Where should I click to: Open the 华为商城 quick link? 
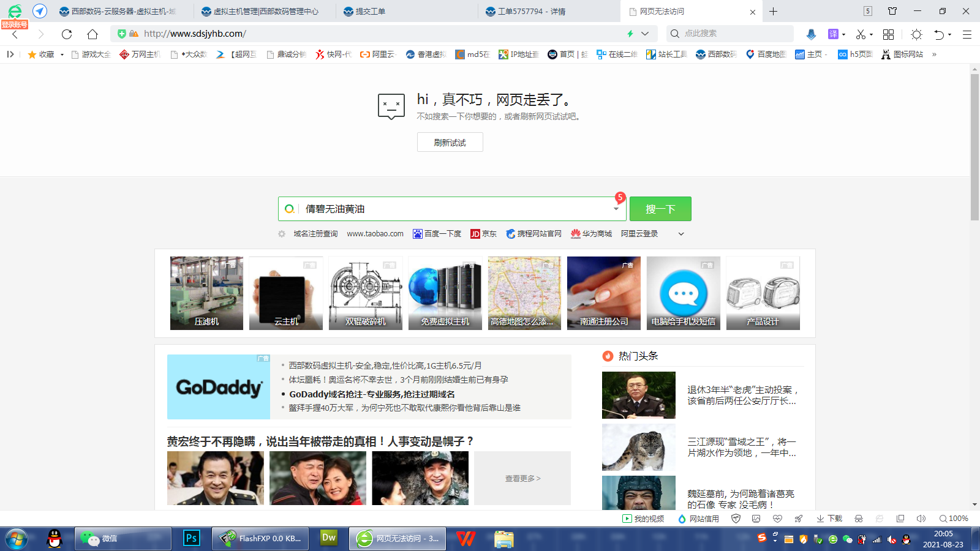tap(591, 234)
